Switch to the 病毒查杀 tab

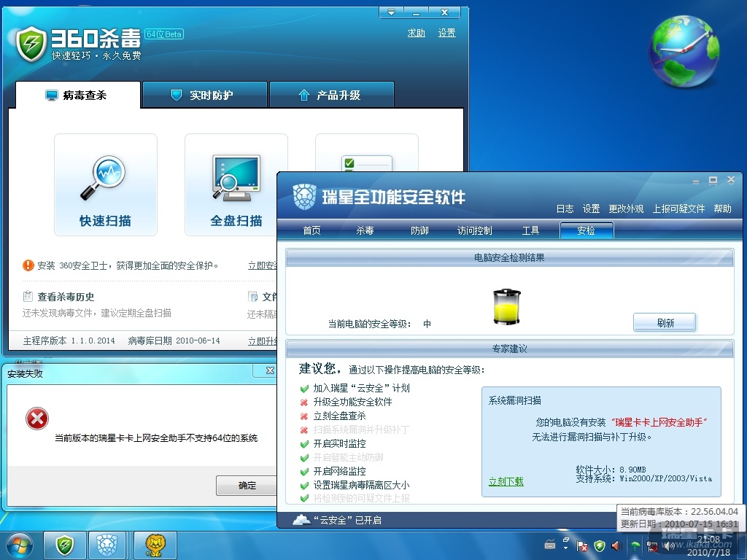[x=78, y=95]
